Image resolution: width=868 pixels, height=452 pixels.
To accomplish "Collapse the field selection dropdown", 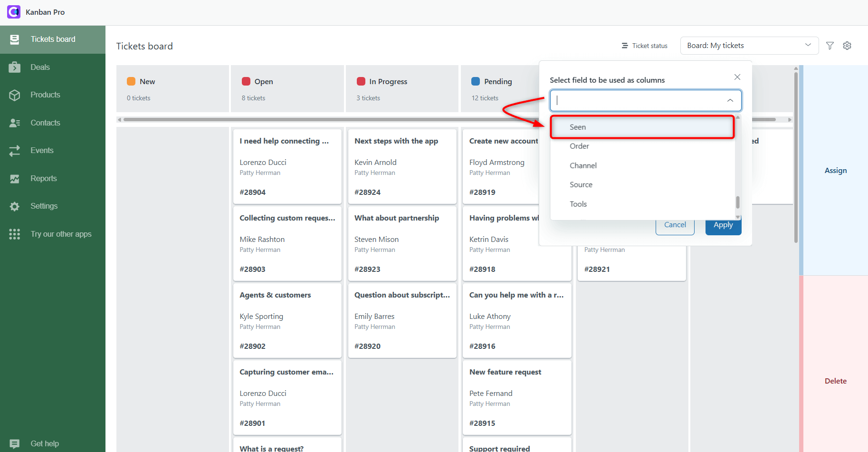I will click(x=730, y=100).
